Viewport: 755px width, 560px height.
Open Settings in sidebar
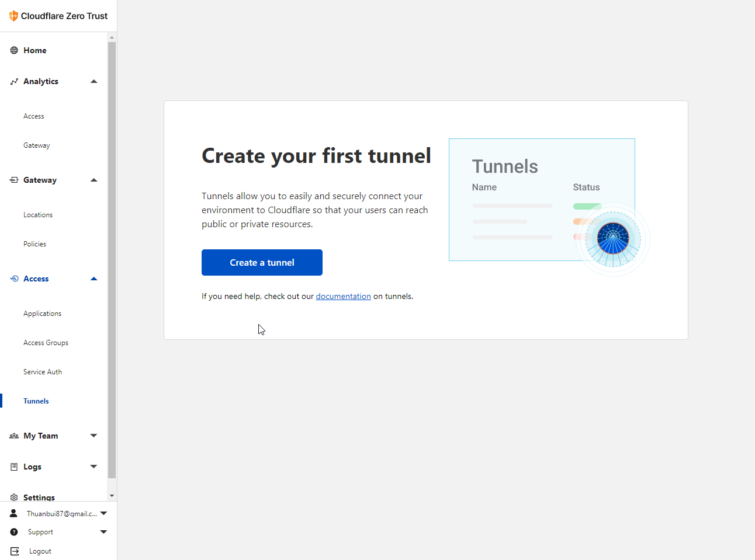[x=39, y=498]
